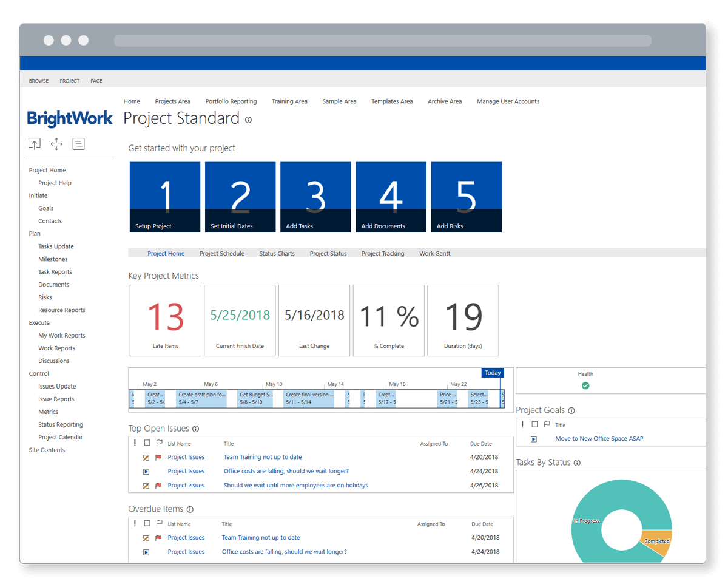Click the exclamation priority column icon in Top Open Issues
This screenshot has width=728, height=587.
coord(135,443)
